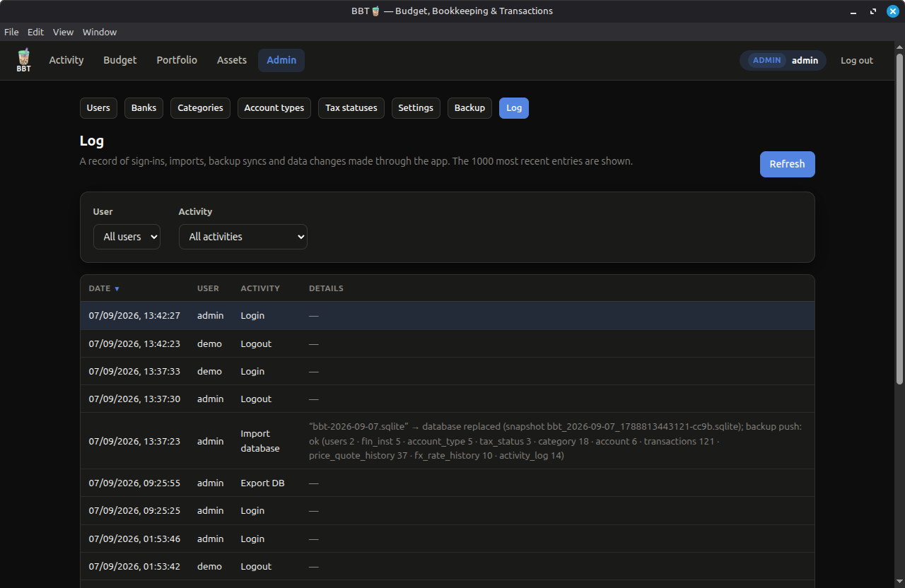Maximize the BBT window
The image size is (905, 588).
click(x=873, y=11)
